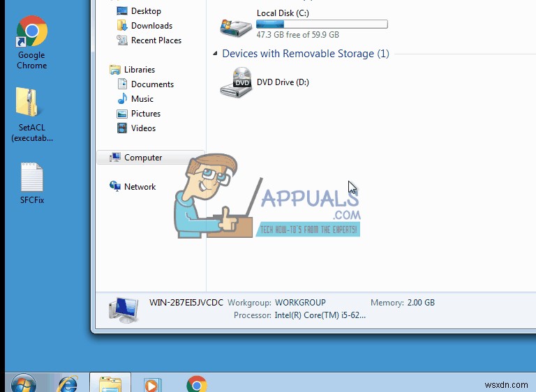Click the computer icon in details pane
The width and height of the screenshot is (536, 392).
[x=124, y=310]
